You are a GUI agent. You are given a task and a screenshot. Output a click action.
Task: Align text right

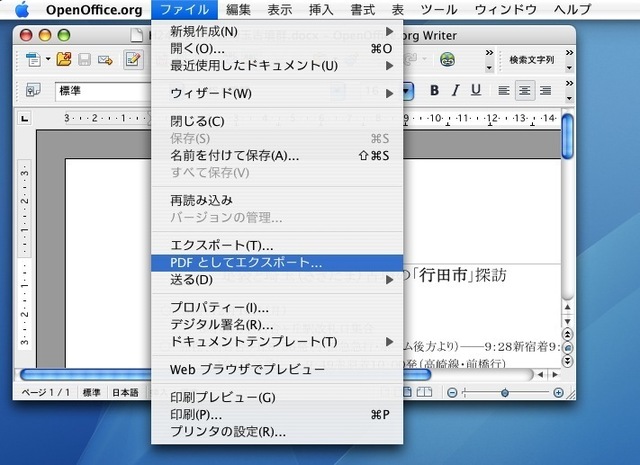click(x=545, y=90)
